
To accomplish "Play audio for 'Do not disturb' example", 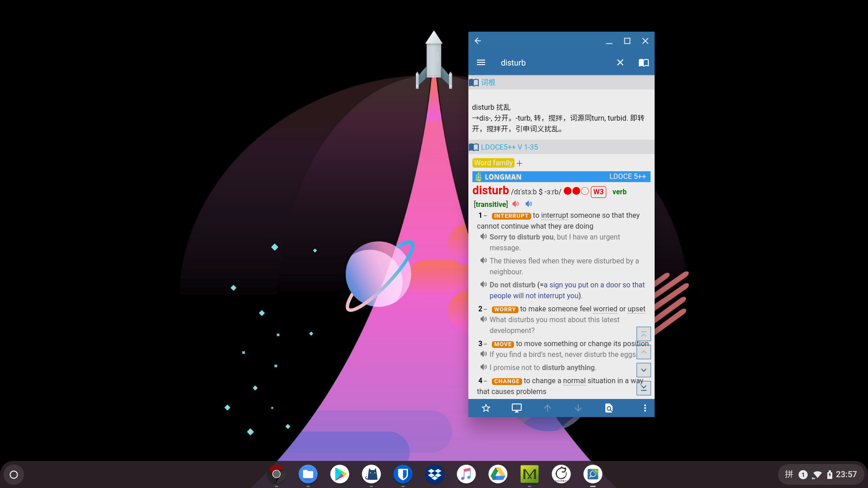I will (484, 284).
